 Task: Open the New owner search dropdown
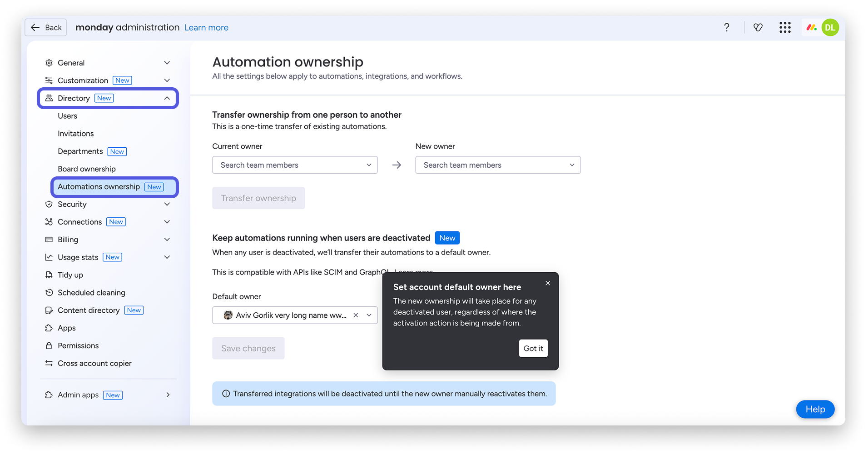(x=498, y=165)
